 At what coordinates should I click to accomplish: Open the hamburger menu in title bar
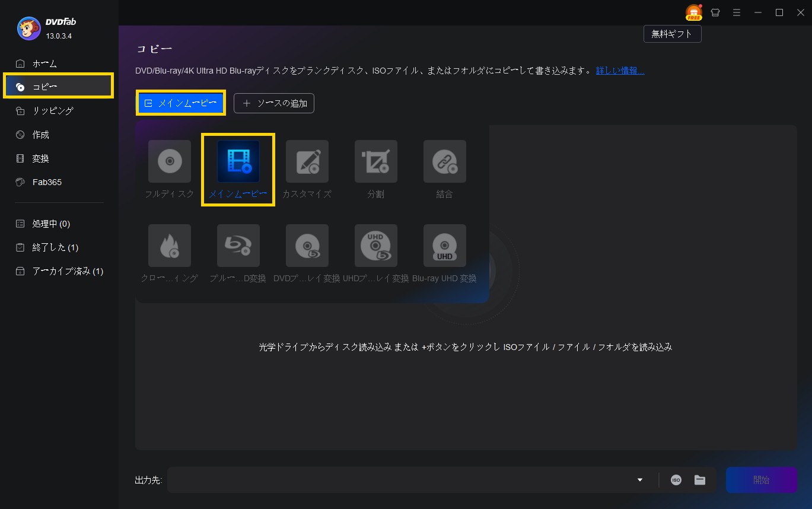point(737,12)
